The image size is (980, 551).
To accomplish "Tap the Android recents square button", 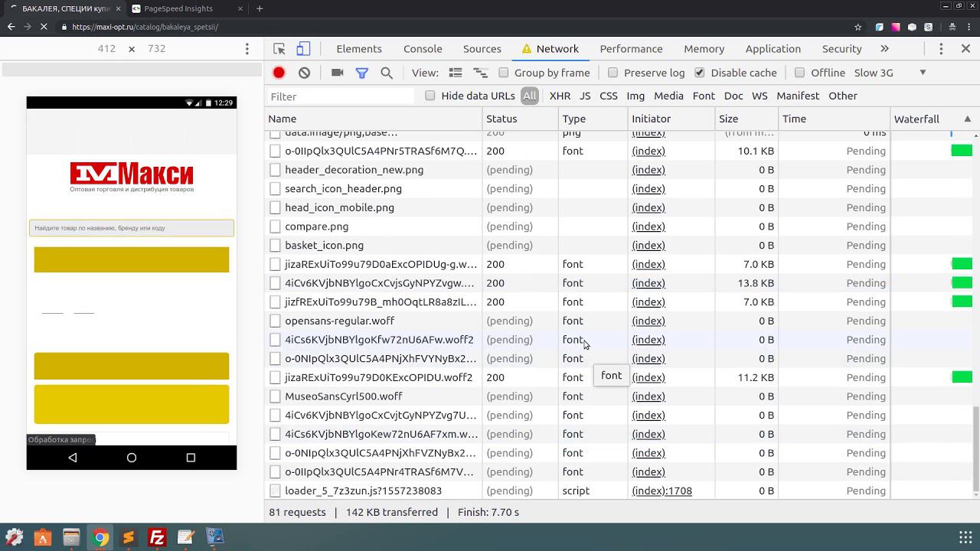I will click(191, 458).
